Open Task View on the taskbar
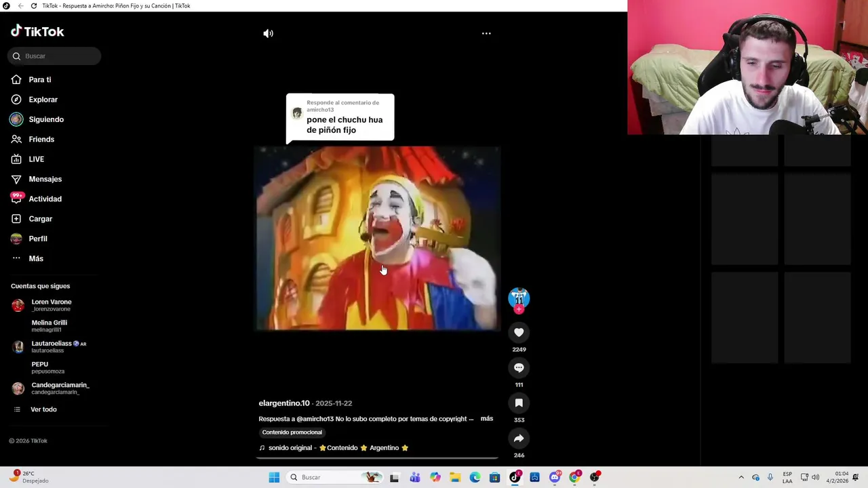 click(x=394, y=477)
